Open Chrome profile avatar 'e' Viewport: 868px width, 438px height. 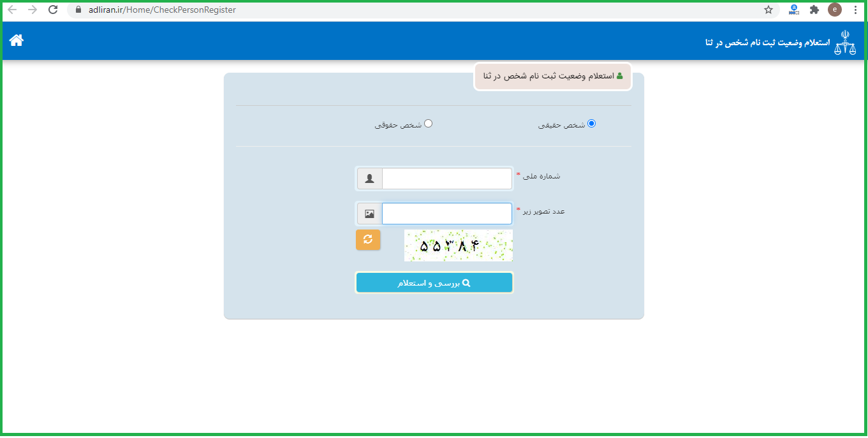(x=834, y=10)
